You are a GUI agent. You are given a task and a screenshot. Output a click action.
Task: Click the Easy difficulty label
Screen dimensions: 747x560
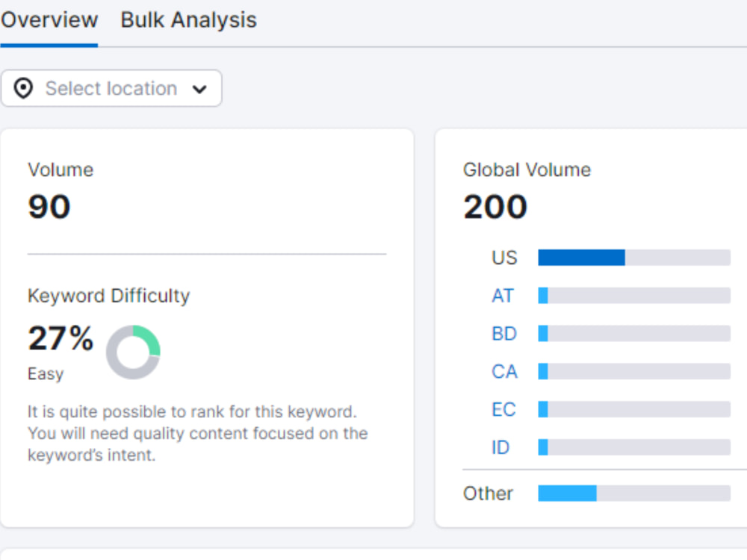point(45,373)
